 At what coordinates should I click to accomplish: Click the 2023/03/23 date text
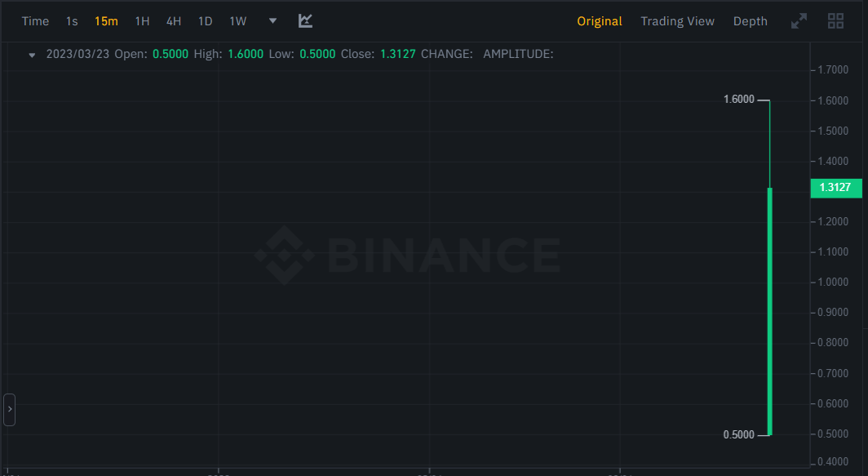(77, 55)
